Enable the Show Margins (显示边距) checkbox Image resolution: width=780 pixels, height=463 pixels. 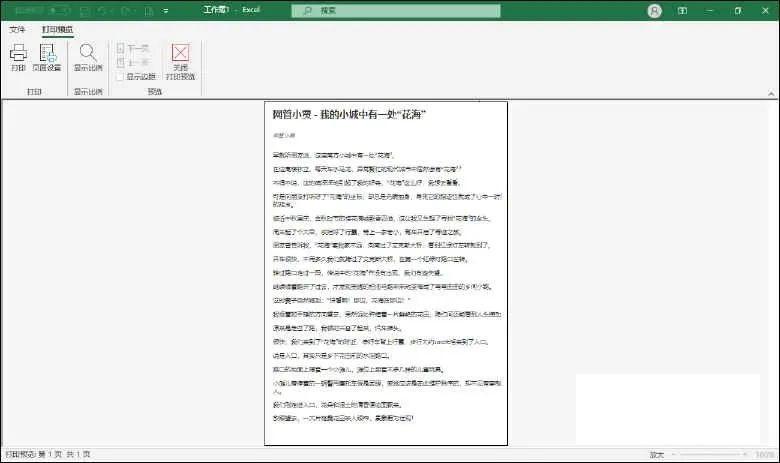tap(121, 76)
